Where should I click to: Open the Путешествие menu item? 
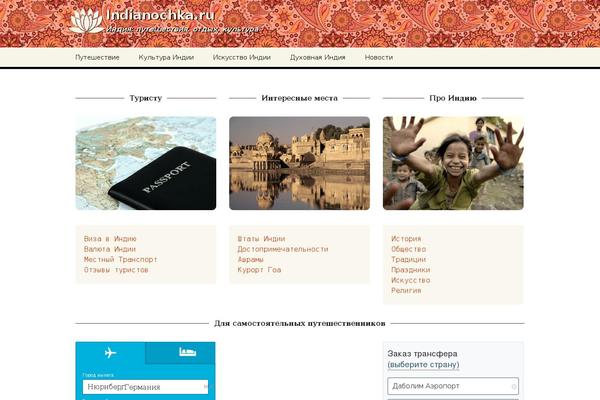(97, 57)
